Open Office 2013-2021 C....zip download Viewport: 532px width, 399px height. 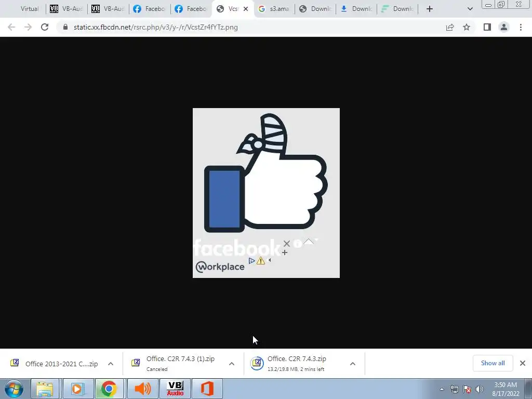click(x=61, y=364)
